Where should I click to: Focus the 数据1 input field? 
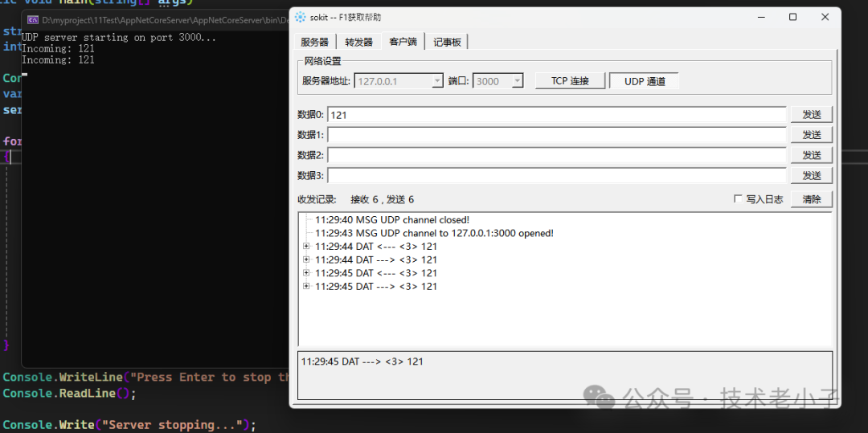[556, 135]
